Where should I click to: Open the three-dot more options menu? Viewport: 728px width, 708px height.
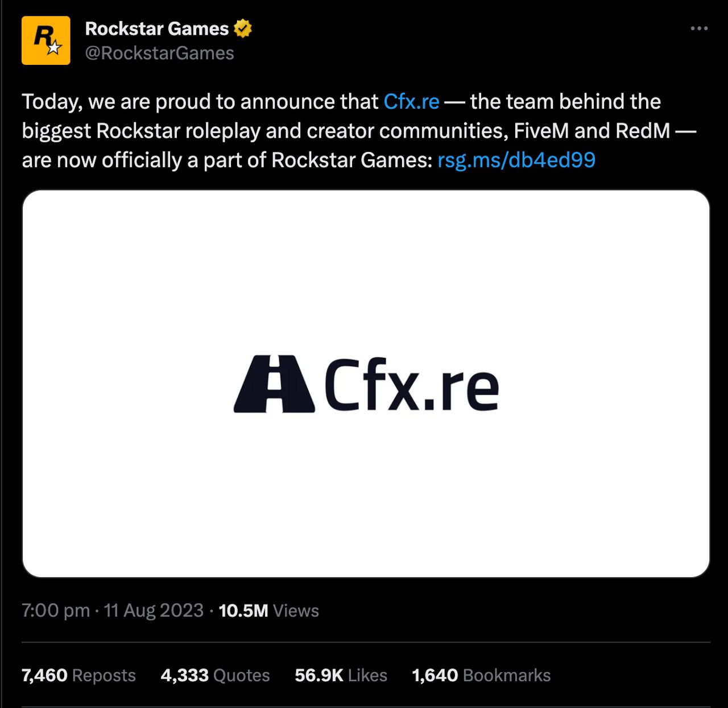[699, 28]
